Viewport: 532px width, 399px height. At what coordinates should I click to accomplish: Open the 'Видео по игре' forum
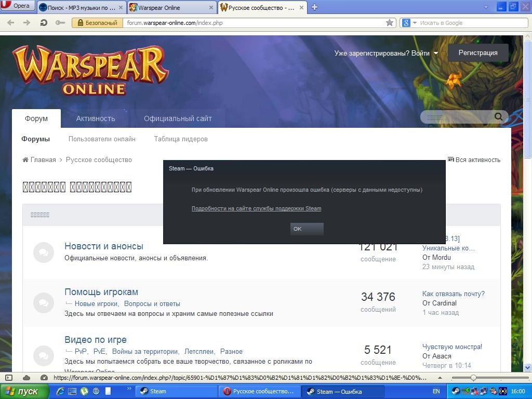[96, 340]
